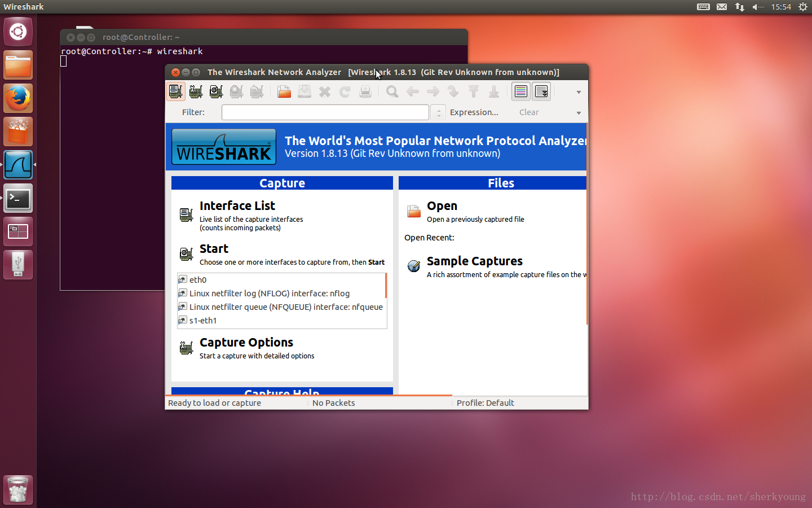The height and width of the screenshot is (508, 812).
Task: Click into the Filter input field
Action: click(325, 112)
